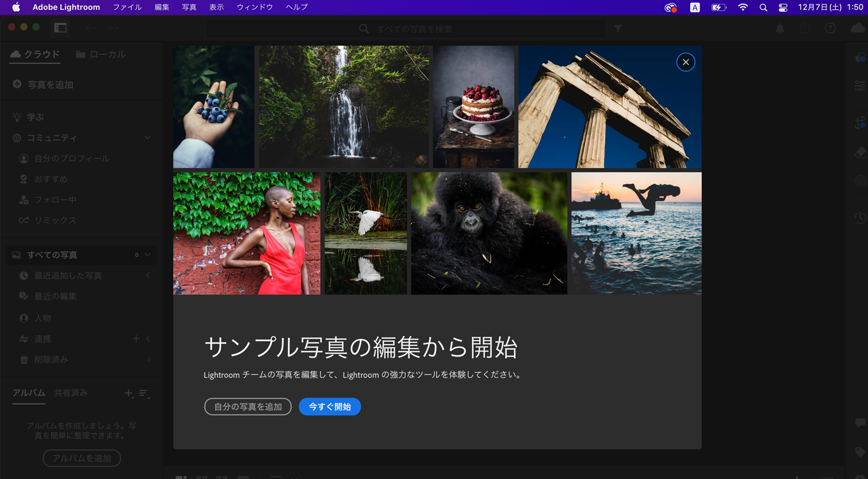Image resolution: width=868 pixels, height=479 pixels.
Task: Click the 自分の写真を追加 button
Action: coord(248,407)
